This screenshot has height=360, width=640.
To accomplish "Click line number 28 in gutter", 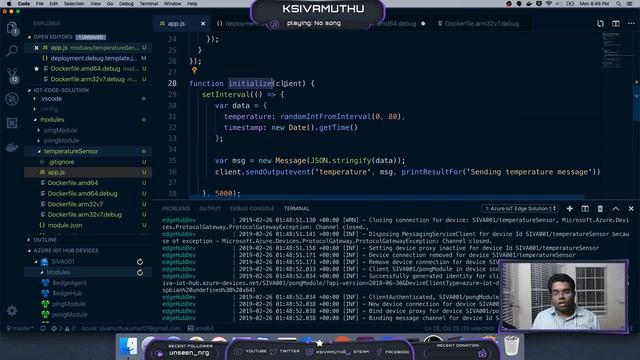I will (x=172, y=83).
